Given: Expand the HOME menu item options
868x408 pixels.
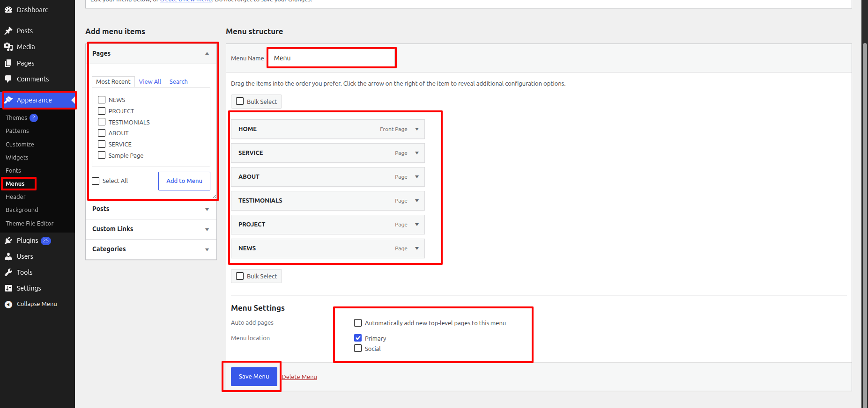Looking at the screenshot, I should [417, 129].
